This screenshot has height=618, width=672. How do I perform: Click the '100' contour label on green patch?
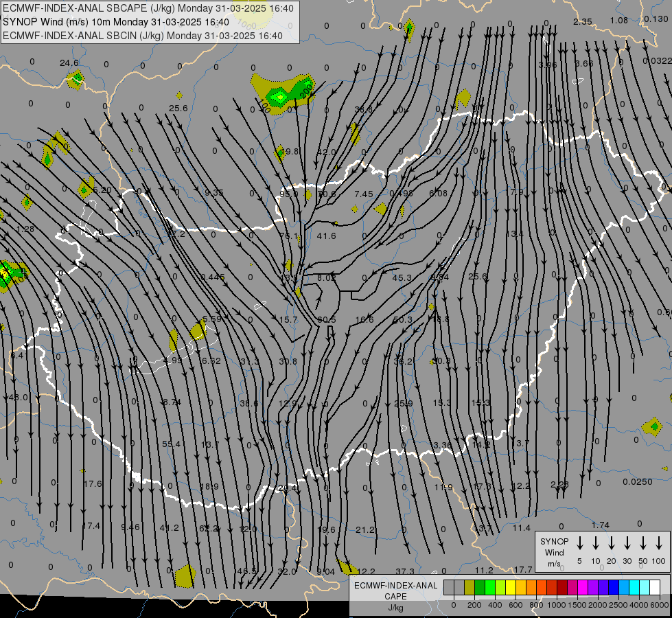pos(264,106)
